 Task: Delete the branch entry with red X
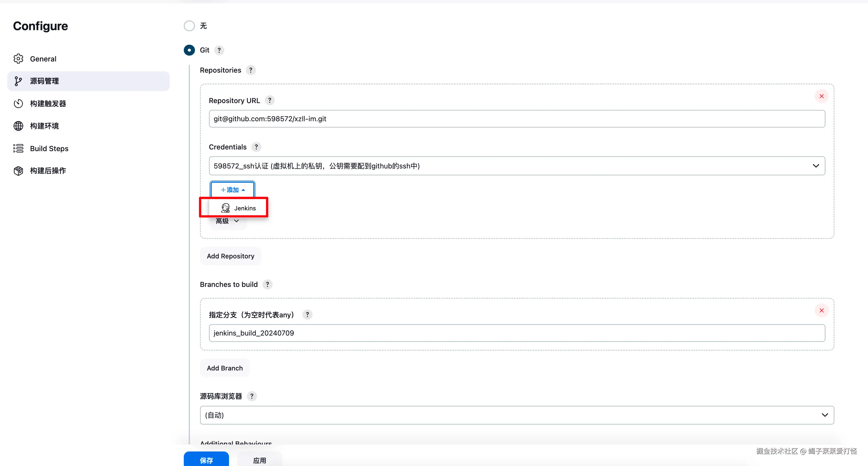pos(822,311)
